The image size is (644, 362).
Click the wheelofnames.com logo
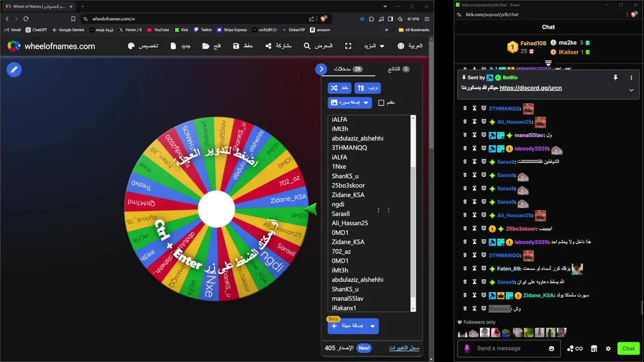pos(51,46)
